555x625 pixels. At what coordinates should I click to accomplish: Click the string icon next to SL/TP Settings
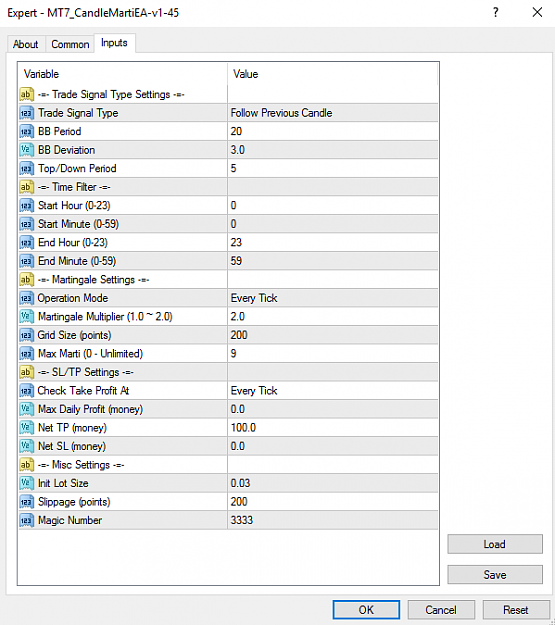point(26,372)
